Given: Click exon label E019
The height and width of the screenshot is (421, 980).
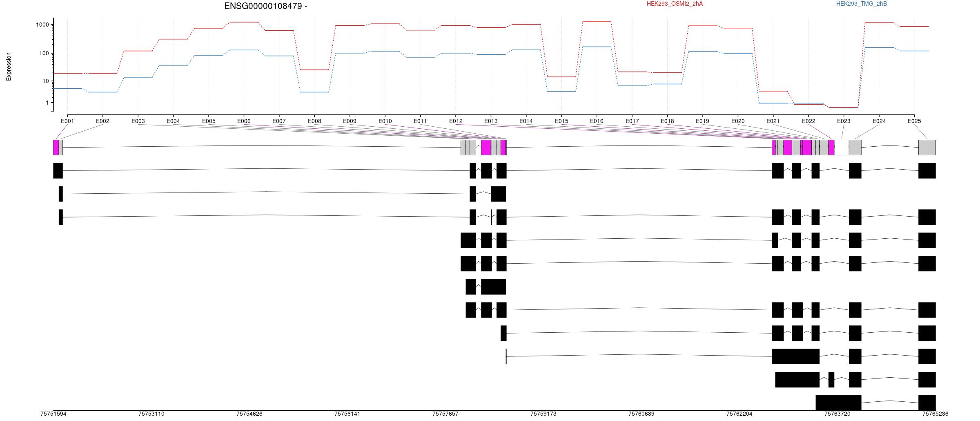Looking at the screenshot, I should click(702, 121).
